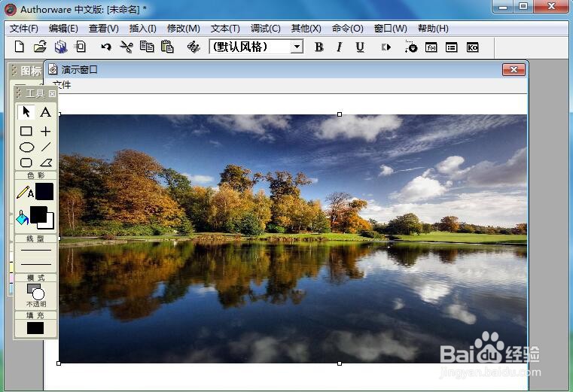Select the Rounded rectangle tool
Image resolution: width=573 pixels, height=392 pixels.
pyautogui.click(x=26, y=163)
